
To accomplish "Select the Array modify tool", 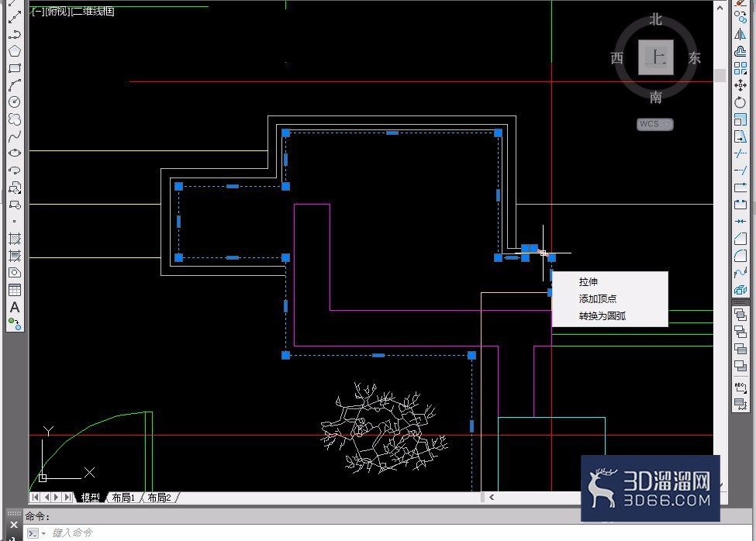I will 740,68.
